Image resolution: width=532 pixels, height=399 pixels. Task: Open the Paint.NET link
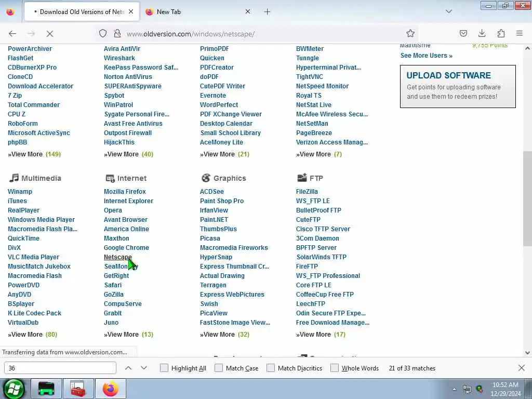click(x=214, y=220)
